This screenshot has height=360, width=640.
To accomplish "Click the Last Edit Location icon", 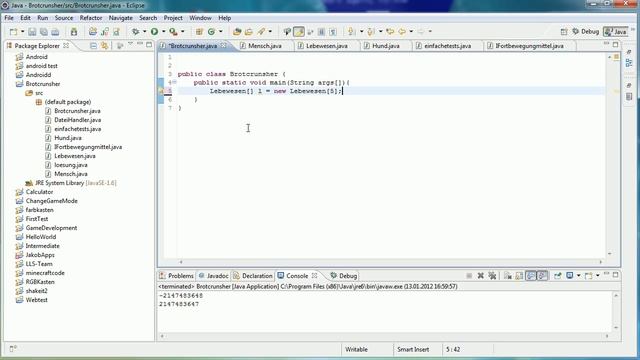I will (x=390, y=31).
